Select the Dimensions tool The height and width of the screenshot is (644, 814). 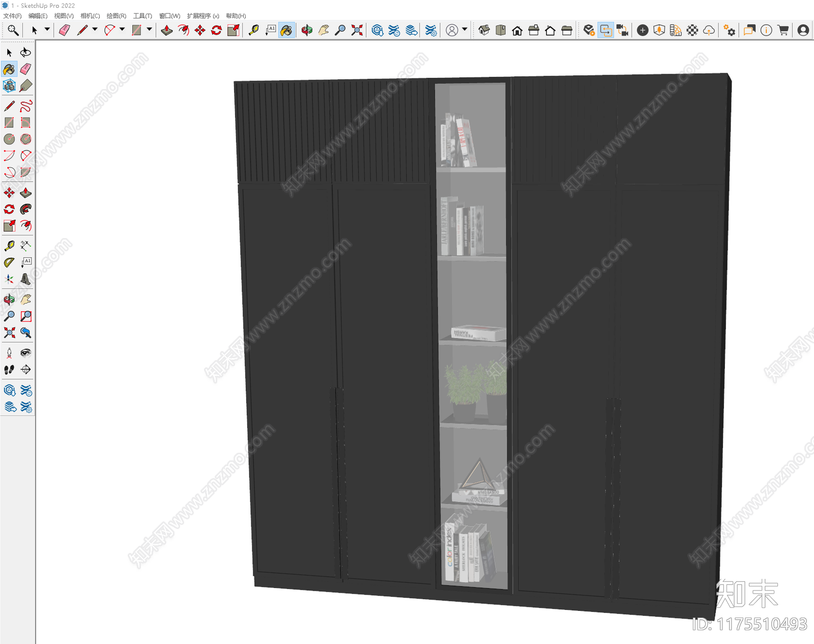tap(25, 246)
